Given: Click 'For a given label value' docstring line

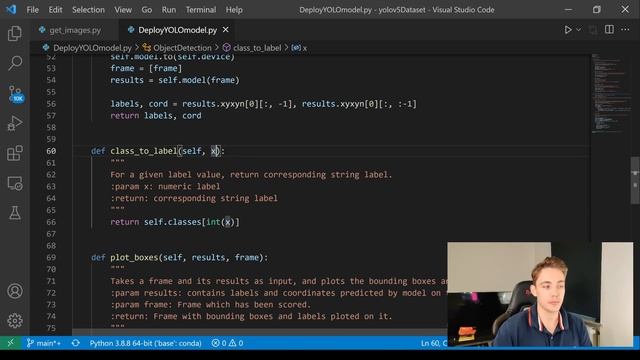Looking at the screenshot, I should (251, 175).
